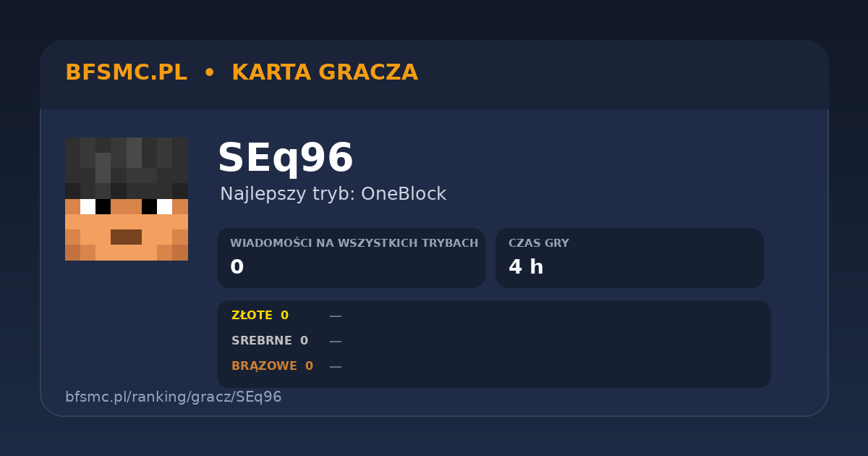Click the 4 h playtime value
Screen dimensions: 868x456
[526, 268]
